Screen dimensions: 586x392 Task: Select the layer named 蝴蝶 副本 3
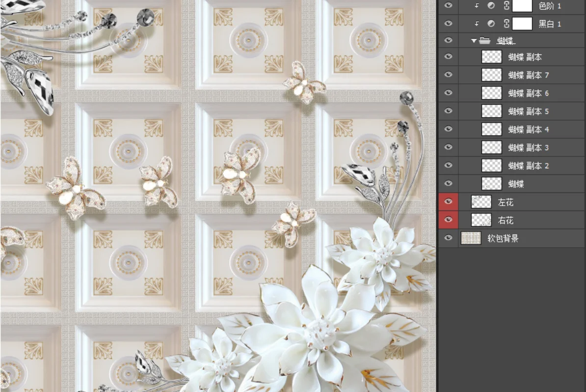click(529, 148)
